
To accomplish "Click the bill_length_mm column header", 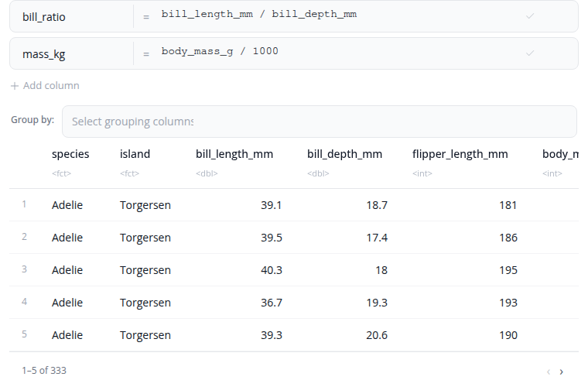I will (x=234, y=154).
